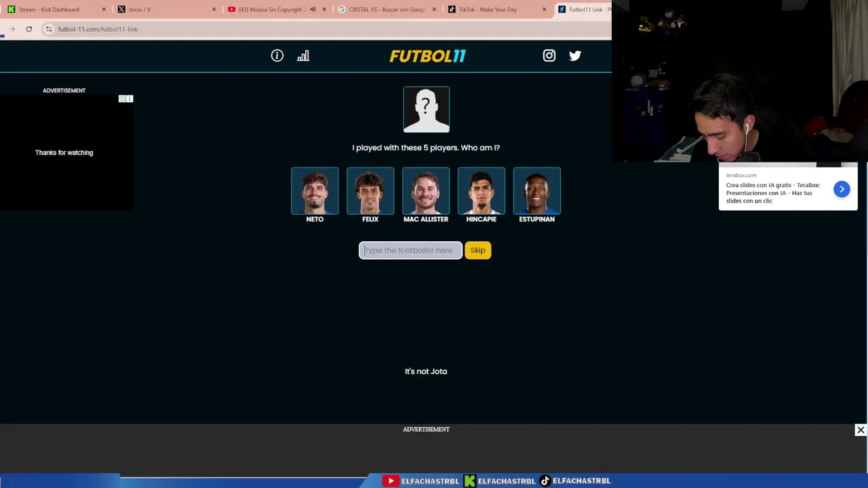Screen dimensions: 868x488
Task: Switch to Futbol11 Link tab
Action: [x=585, y=9]
